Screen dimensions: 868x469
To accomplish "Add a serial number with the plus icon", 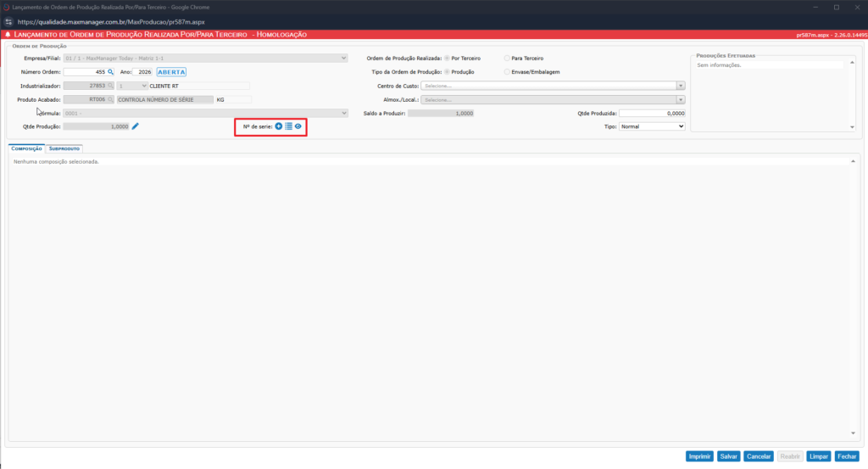I will pyautogui.click(x=279, y=126).
